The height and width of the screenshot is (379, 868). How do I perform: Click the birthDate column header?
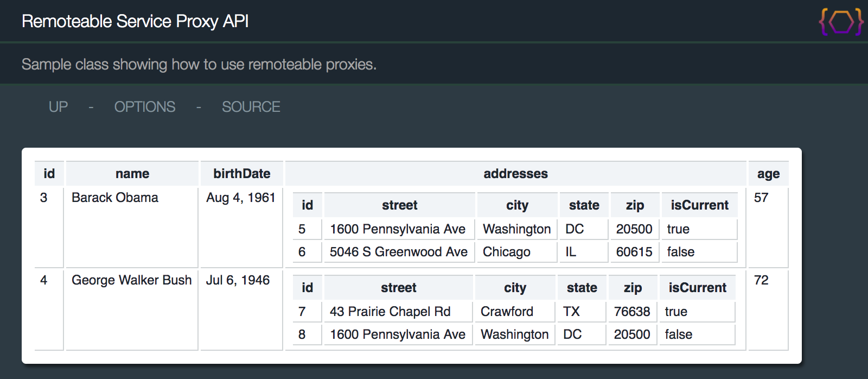[242, 174]
